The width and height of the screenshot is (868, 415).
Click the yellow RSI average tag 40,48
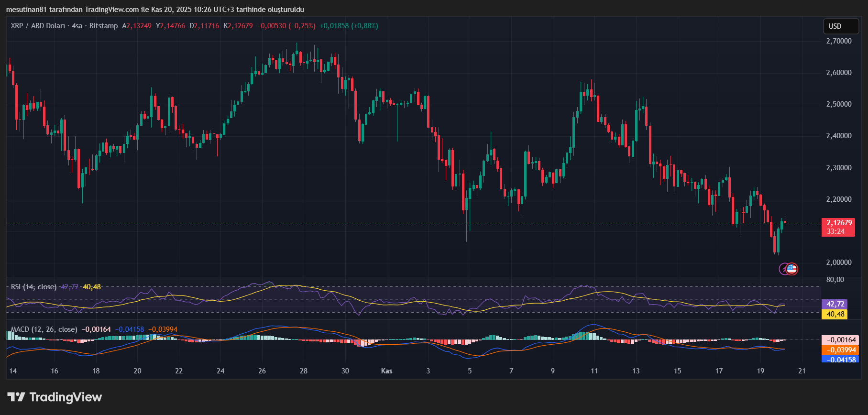click(x=834, y=314)
